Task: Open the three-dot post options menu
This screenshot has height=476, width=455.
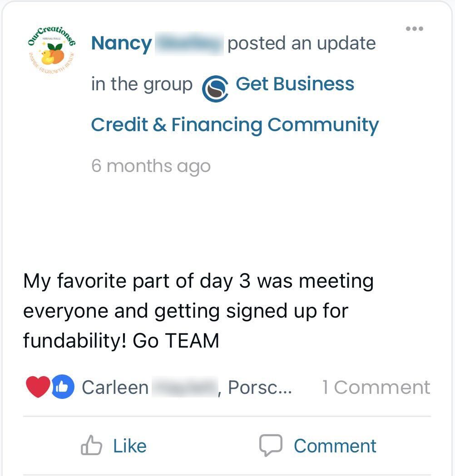Action: click(414, 29)
